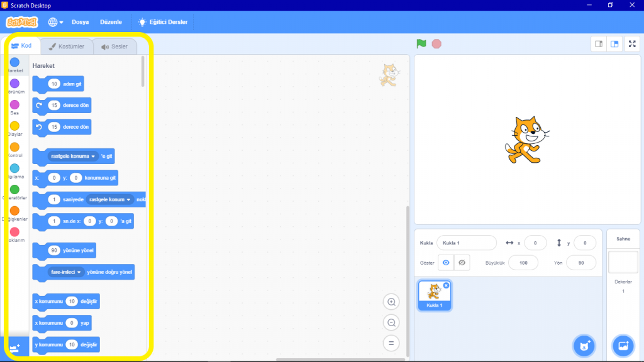Click the steps value in adım git block
The width and height of the screenshot is (644, 362).
pos(54,84)
